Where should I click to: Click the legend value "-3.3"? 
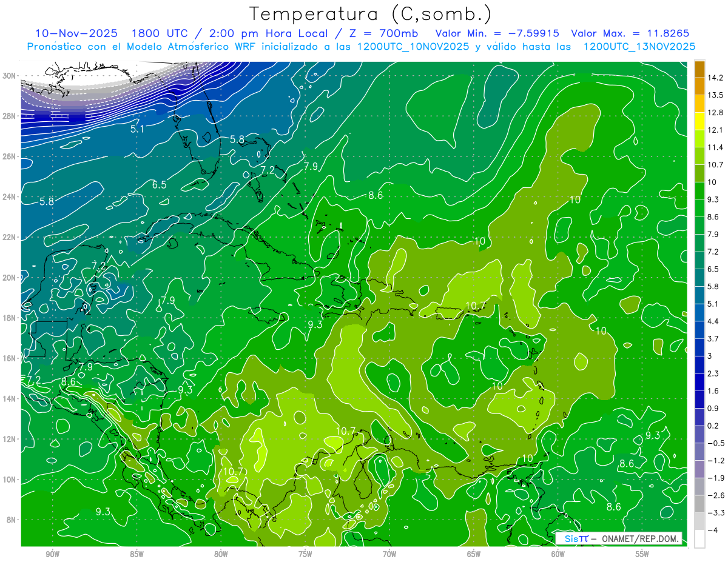tap(715, 513)
